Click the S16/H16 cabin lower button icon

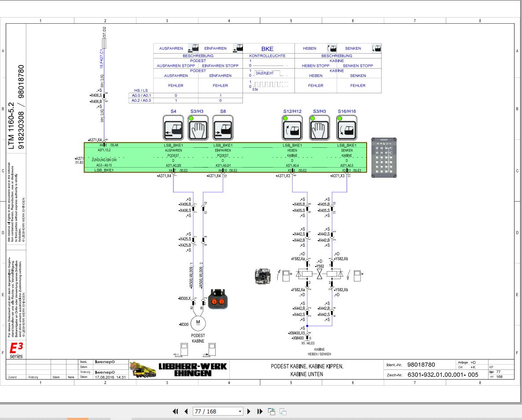tap(347, 128)
